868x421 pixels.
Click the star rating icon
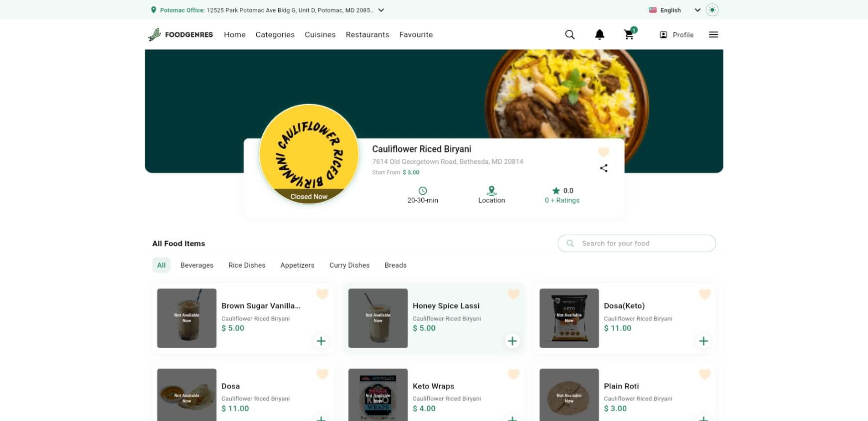556,190
